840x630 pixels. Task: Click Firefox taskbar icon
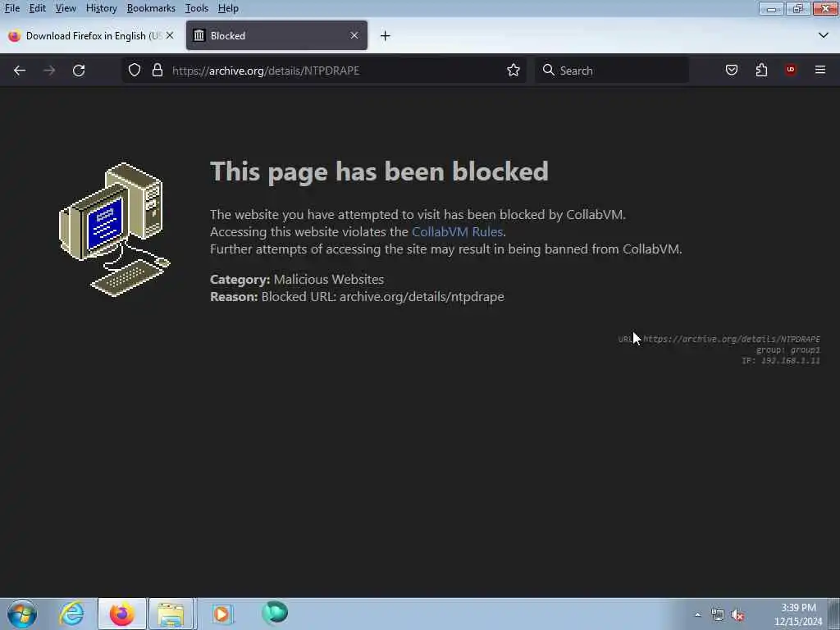(122, 614)
